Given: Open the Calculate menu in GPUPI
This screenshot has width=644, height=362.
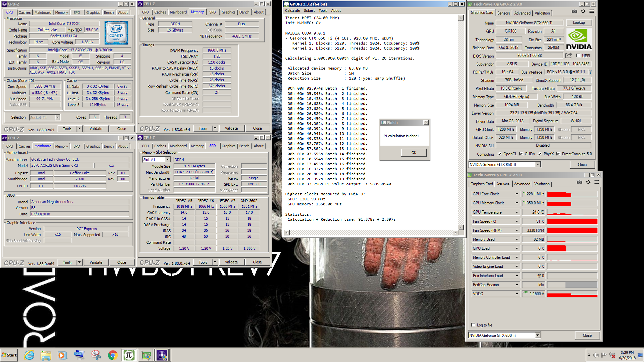Looking at the screenshot, I should tap(292, 11).
